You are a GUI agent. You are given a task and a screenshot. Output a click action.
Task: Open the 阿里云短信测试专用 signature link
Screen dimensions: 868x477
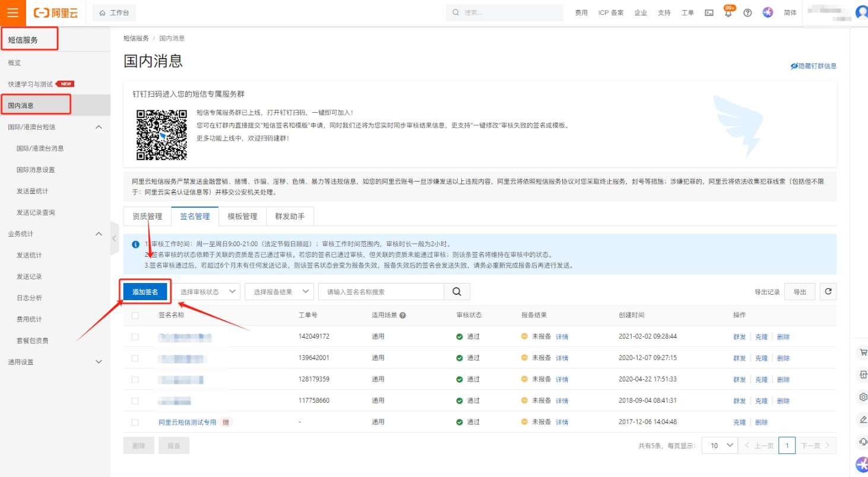point(188,422)
